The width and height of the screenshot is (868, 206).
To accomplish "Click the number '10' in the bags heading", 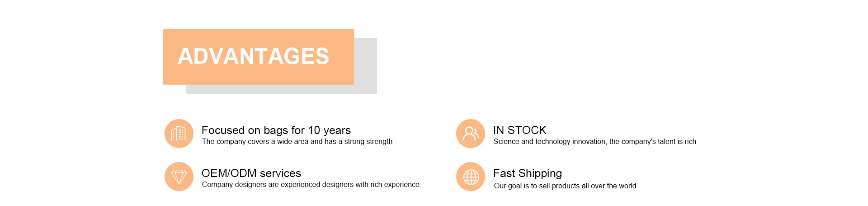I will point(314,130).
